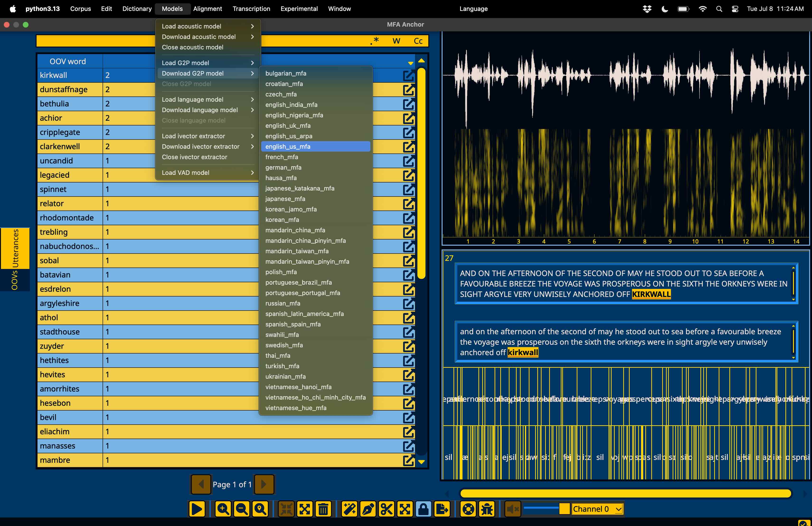Delete utterance with the trash icon
Image resolution: width=812 pixels, height=526 pixels.
(323, 509)
